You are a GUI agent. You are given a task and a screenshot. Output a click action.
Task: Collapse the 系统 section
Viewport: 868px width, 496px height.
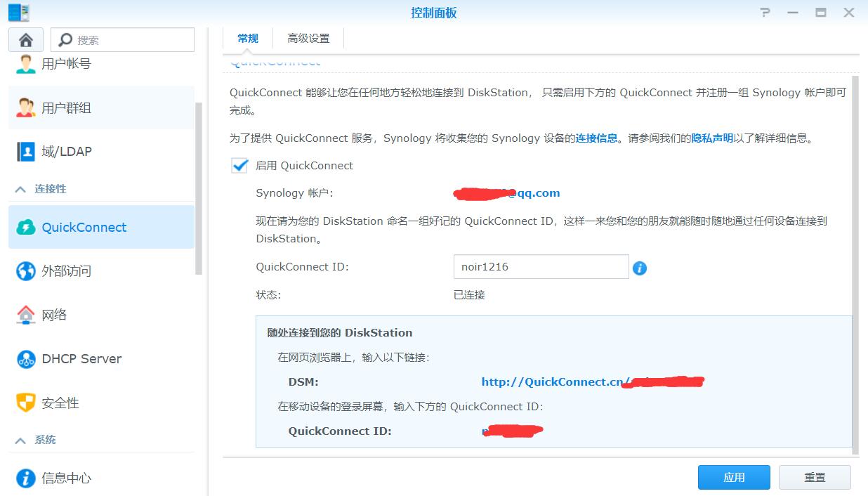point(20,440)
